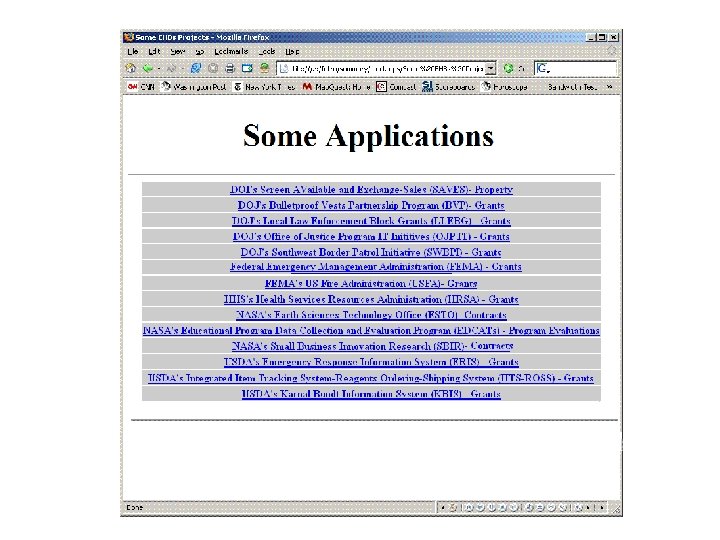
Task: Click the Firefox icon in the title bar
Action: (129, 37)
